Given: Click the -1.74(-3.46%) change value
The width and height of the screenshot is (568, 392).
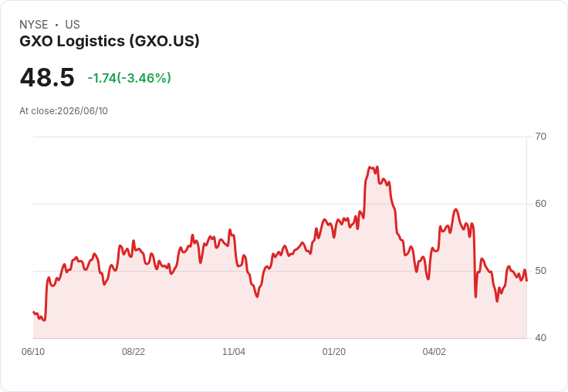Looking at the screenshot, I should click(130, 78).
